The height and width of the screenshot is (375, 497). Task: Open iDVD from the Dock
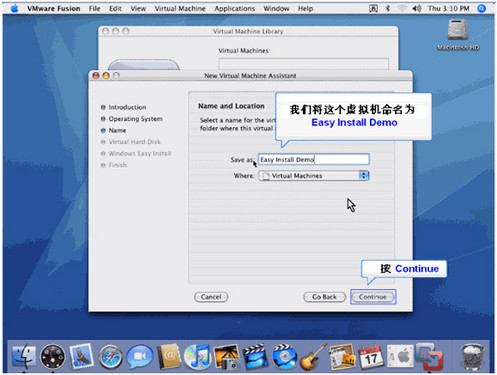point(284,356)
